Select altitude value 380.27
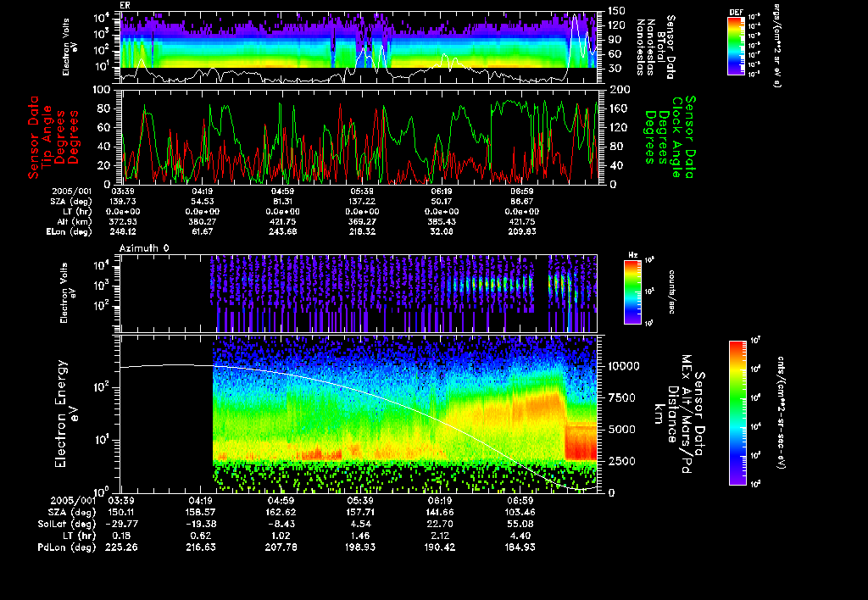Image resolution: width=868 pixels, height=600 pixels. coord(203,221)
